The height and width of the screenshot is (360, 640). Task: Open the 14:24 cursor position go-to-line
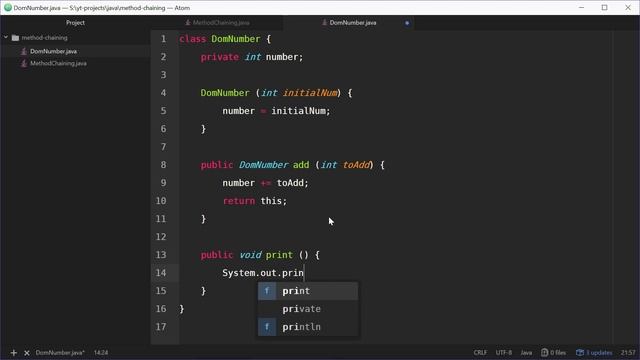pos(101,353)
